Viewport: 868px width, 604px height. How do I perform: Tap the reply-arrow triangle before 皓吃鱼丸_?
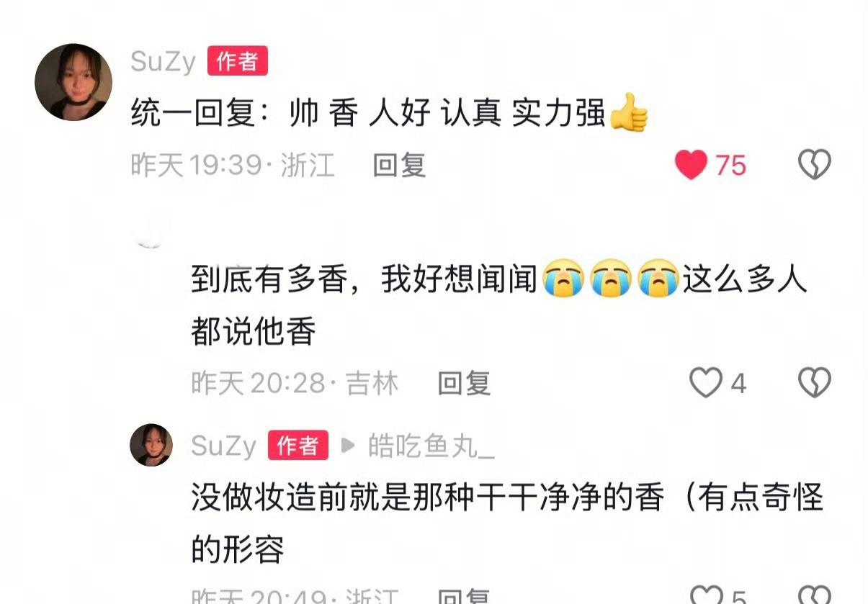(348, 446)
